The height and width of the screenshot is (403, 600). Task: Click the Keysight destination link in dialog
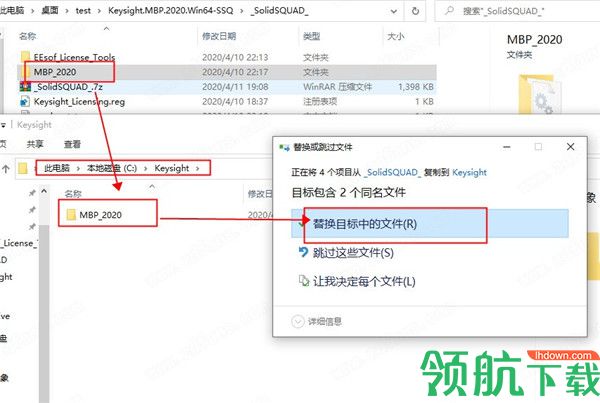(x=470, y=172)
